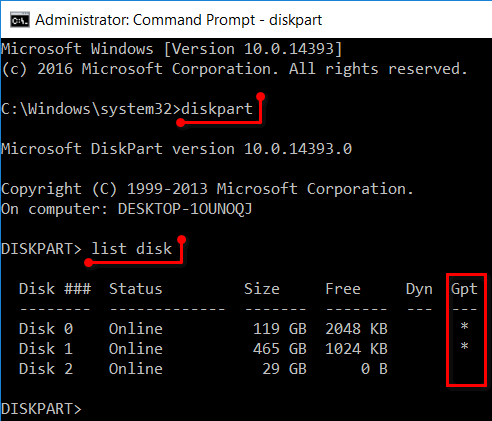This screenshot has width=492, height=421.
Task: Click the Gpt asterisk for Disk 1
Action: coord(464,346)
